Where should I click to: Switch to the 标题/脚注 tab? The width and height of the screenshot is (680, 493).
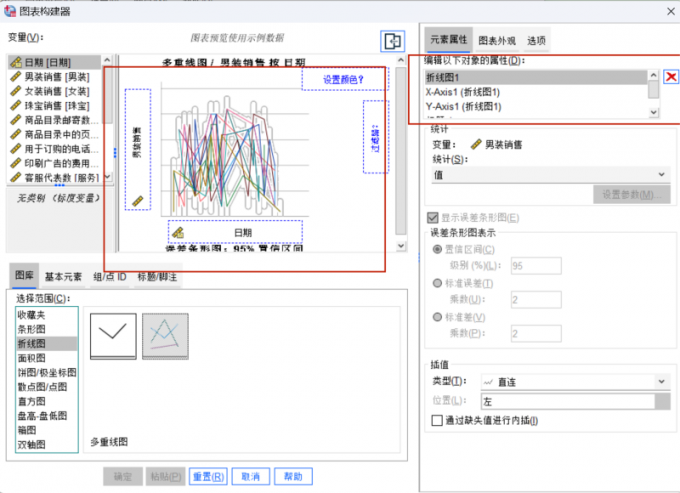pos(157,277)
